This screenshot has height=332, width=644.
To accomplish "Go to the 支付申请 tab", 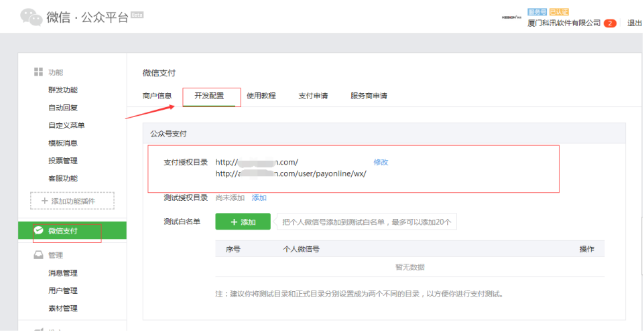I will [x=313, y=96].
